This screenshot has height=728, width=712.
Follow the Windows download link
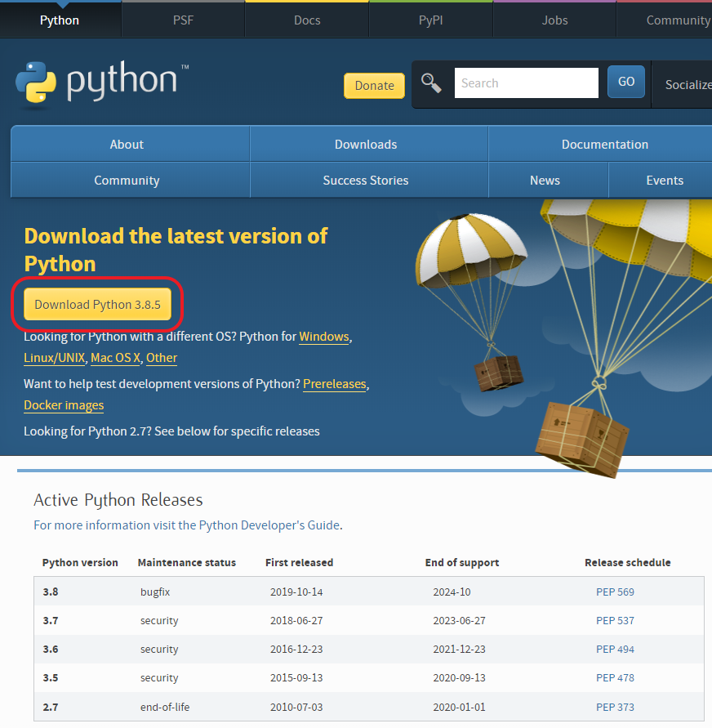(324, 336)
